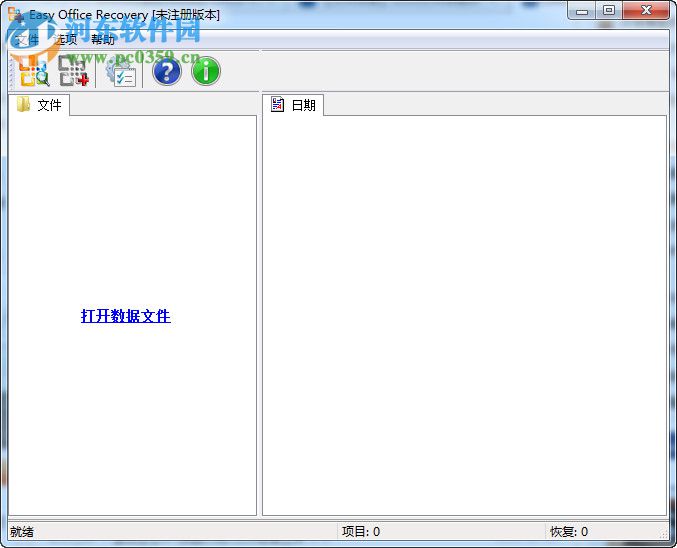Open the 文件 menu
The image size is (677, 548).
tap(27, 40)
